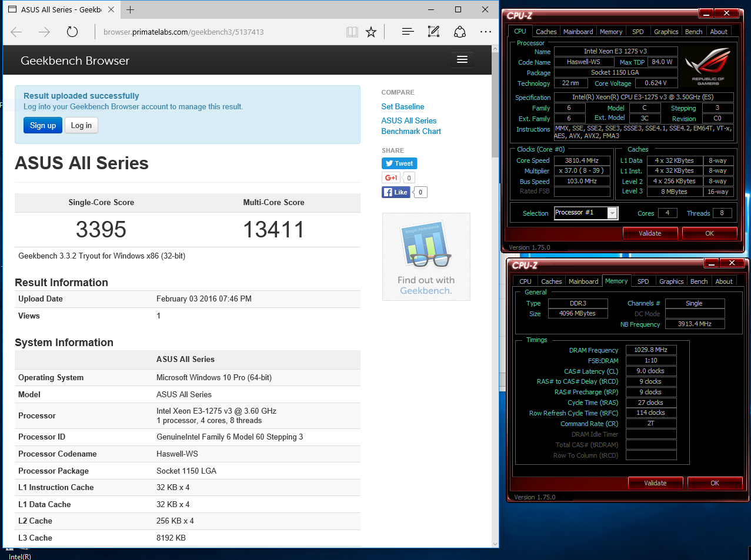Close the ASUS All Series tab
This screenshot has width=751, height=560.
coord(111,9)
